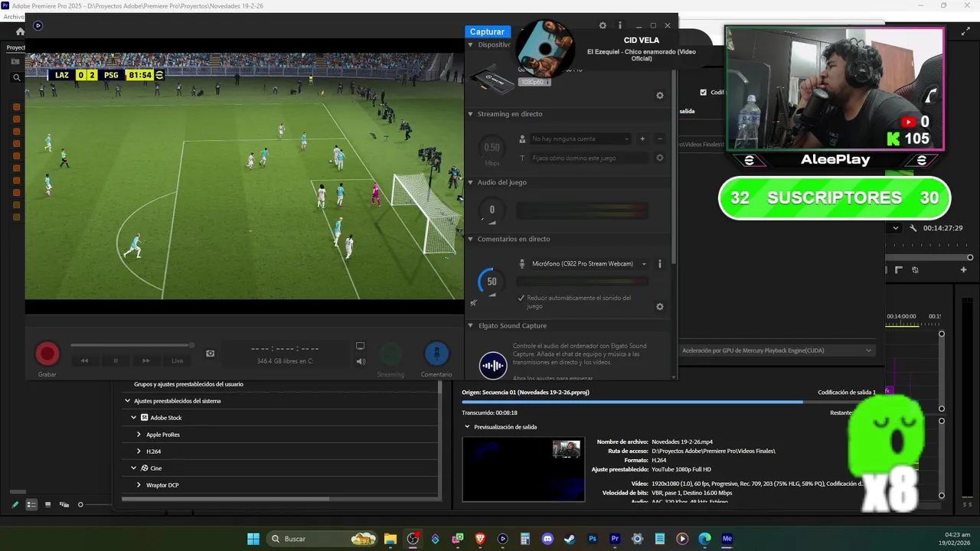Click the plus icon in Premiere timeline toolbar
The height and width of the screenshot is (551, 980).
point(964,269)
